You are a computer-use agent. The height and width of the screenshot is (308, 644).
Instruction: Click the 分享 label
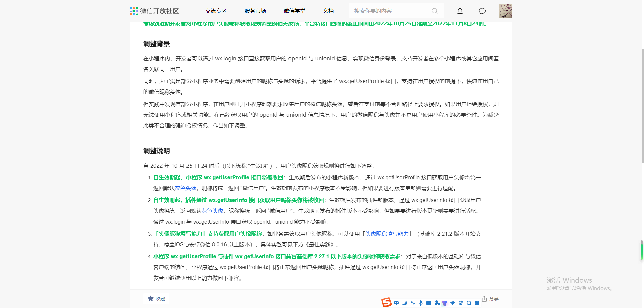pos(494,299)
